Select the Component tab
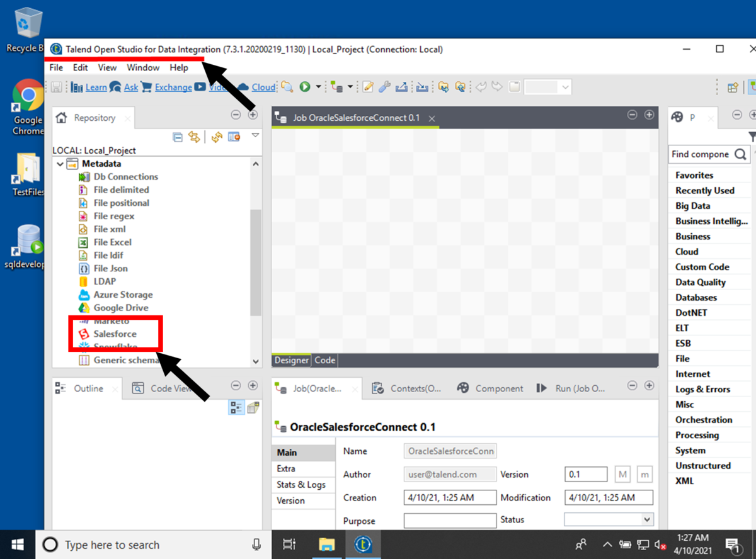 [x=490, y=388]
